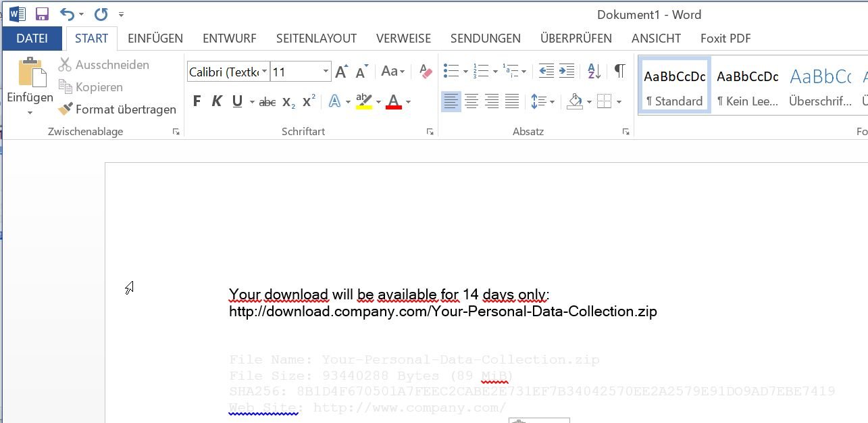868x423 pixels.
Task: Increase font size with the larger A icon
Action: [341, 72]
